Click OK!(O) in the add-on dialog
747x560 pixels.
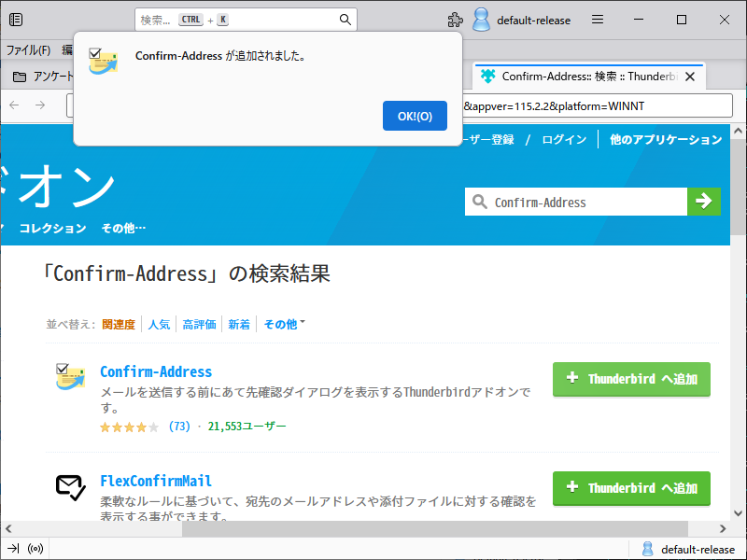coord(415,116)
